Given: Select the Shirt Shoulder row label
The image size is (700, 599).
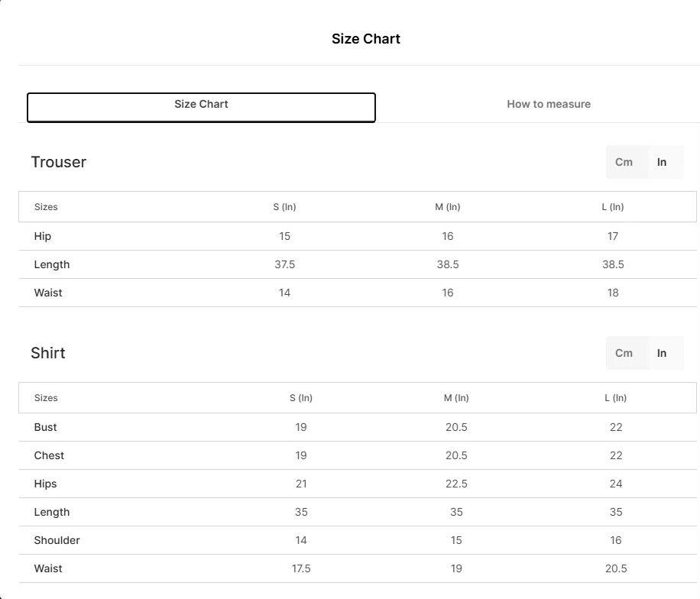Looking at the screenshot, I should (57, 540).
